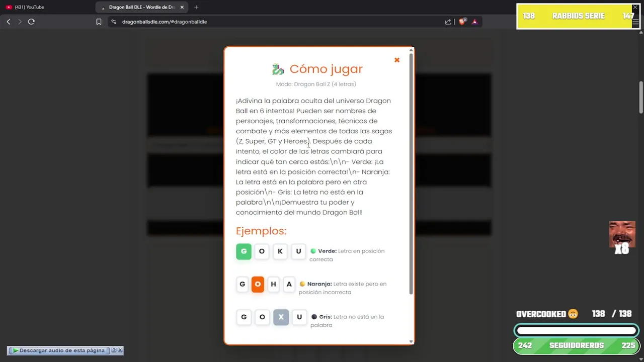The height and width of the screenshot is (362, 644).
Task: Click the K tile in GOKU example
Action: point(280,251)
